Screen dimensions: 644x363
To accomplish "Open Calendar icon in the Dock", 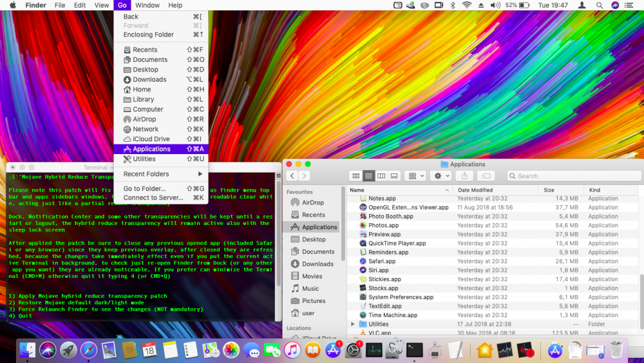I will (x=149, y=350).
